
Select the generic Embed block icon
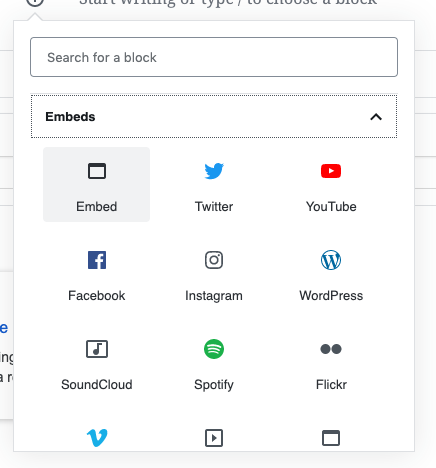(x=97, y=171)
